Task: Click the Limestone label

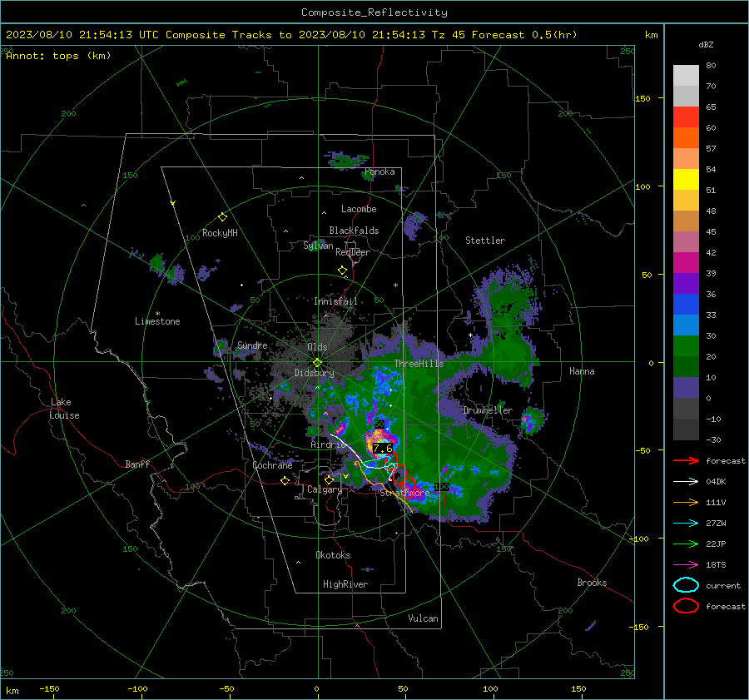Action: (x=157, y=321)
